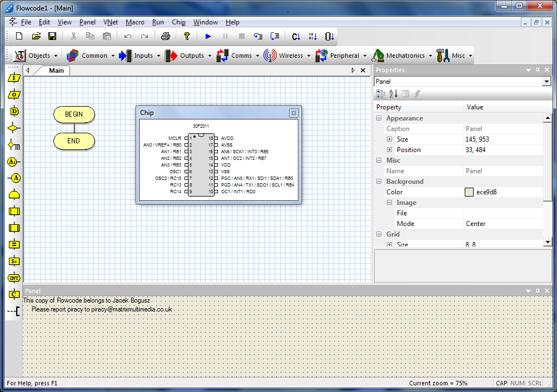The image size is (557, 392).
Task: Click the Paste clipboard icon
Action: pos(107,36)
